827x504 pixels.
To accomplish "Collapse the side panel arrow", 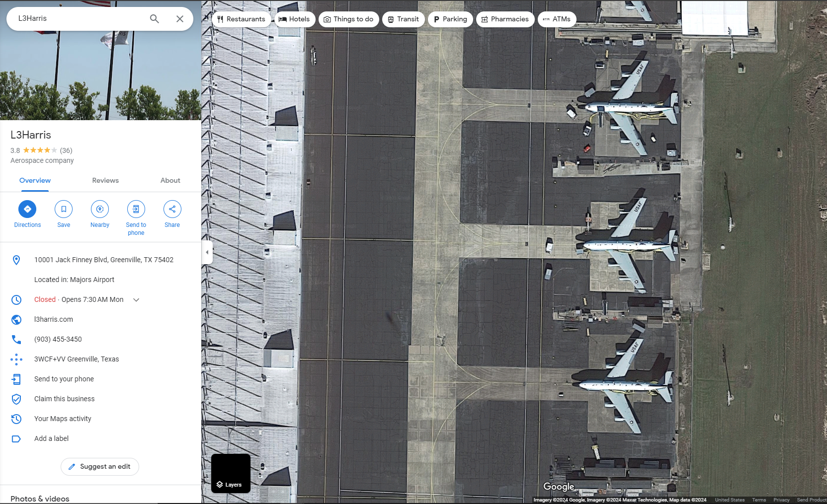I will coord(207,252).
